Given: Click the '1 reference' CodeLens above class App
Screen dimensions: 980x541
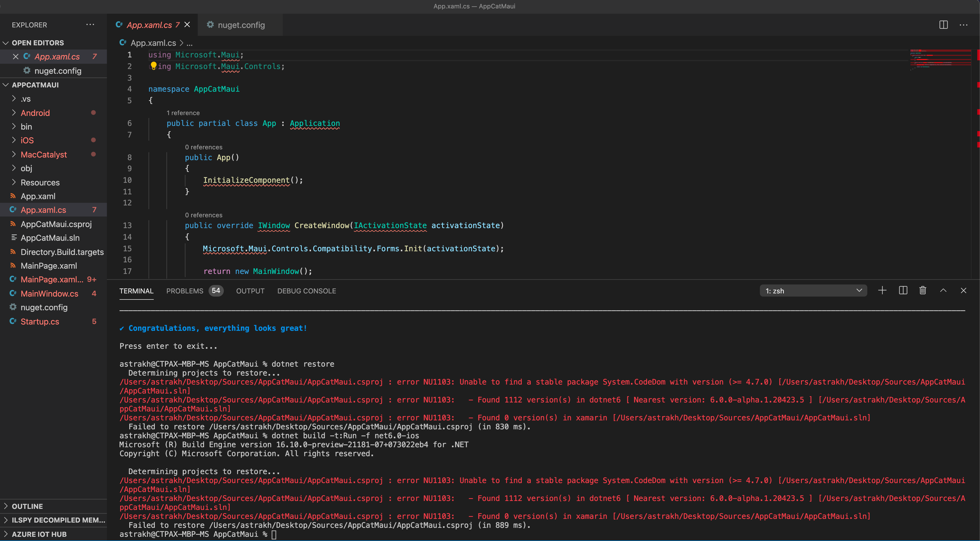Looking at the screenshot, I should 183,113.
